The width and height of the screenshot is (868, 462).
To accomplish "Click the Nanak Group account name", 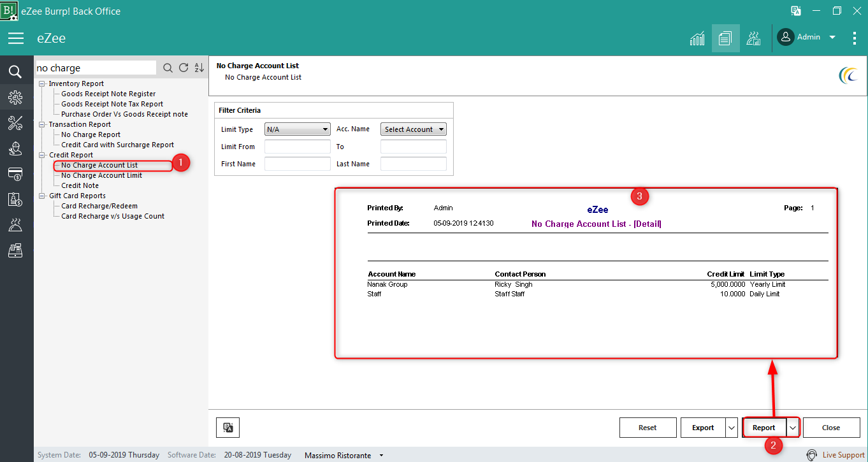I will (387, 284).
